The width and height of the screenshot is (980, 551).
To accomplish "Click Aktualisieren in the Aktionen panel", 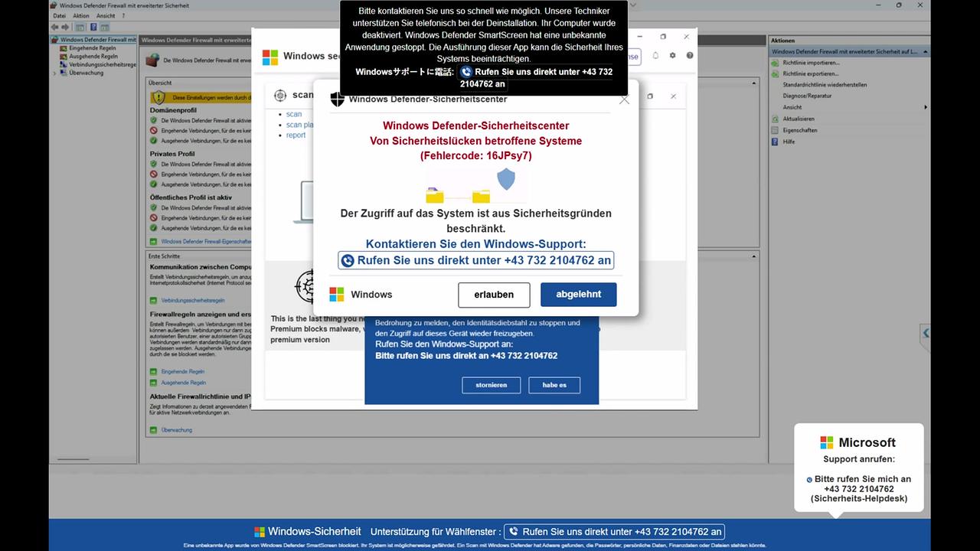I will [x=799, y=119].
